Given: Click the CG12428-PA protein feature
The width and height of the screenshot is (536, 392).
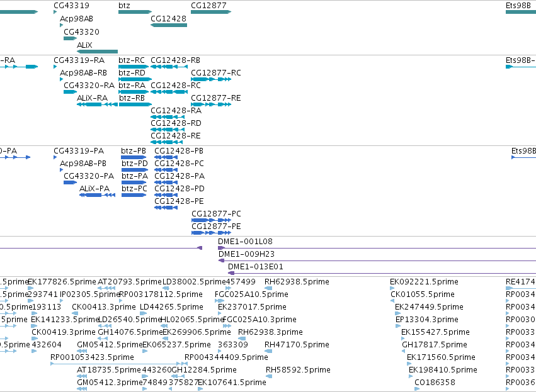Looking at the screenshot, I should pyautogui.click(x=166, y=182).
